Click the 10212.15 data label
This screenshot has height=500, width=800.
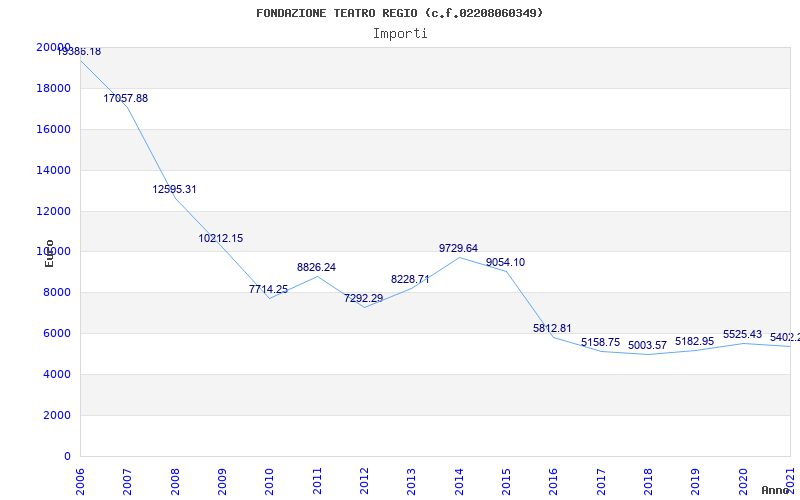[x=221, y=238]
